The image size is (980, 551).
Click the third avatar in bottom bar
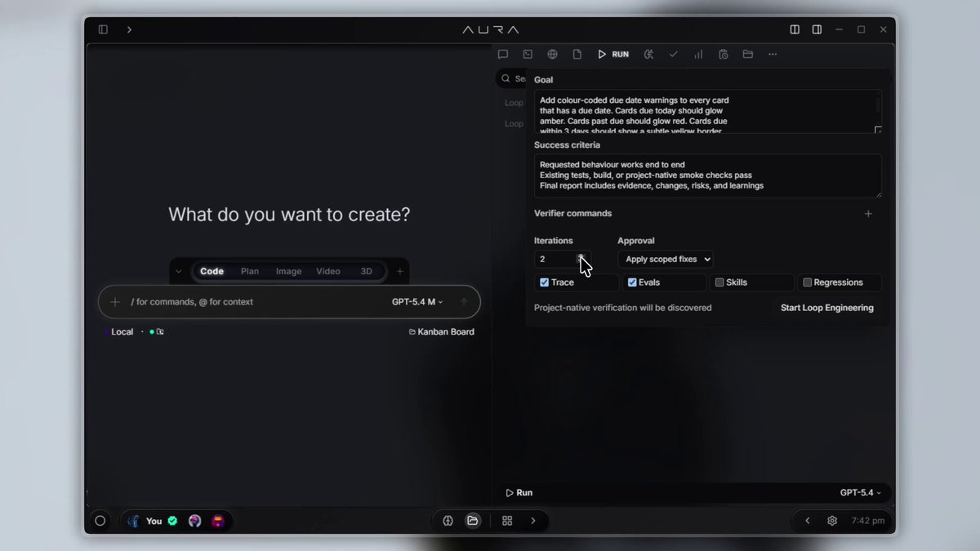218,521
